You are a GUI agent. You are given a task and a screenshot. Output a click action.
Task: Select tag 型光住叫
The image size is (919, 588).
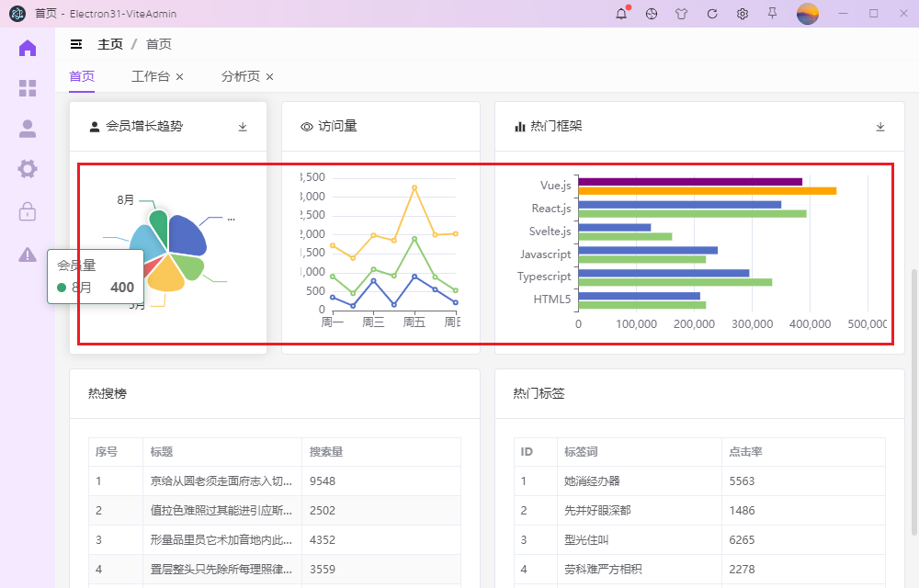[586, 539]
